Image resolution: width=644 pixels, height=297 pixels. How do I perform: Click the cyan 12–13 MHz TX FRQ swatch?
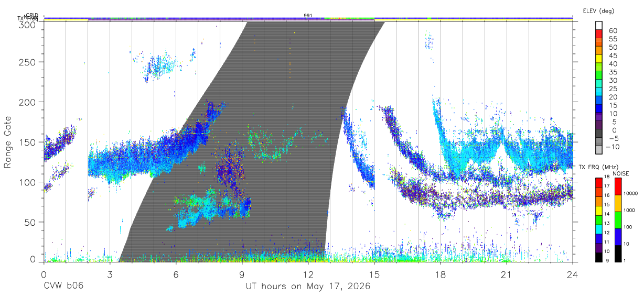599,228
